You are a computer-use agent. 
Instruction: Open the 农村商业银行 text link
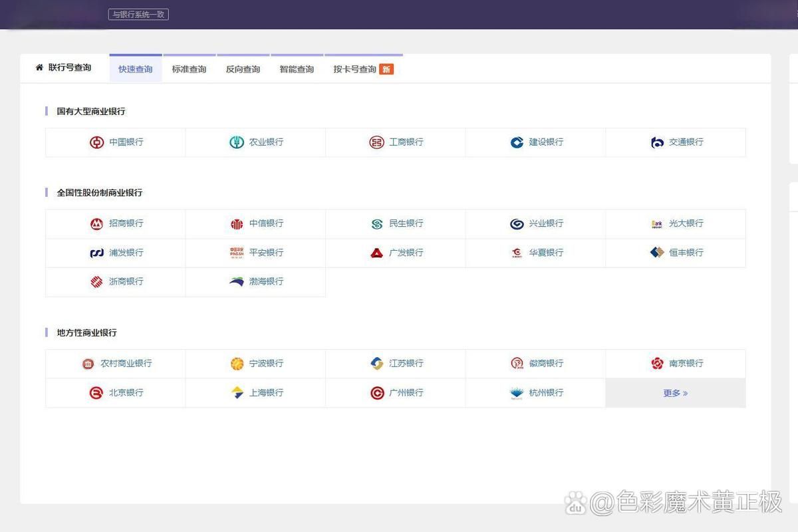click(x=126, y=364)
